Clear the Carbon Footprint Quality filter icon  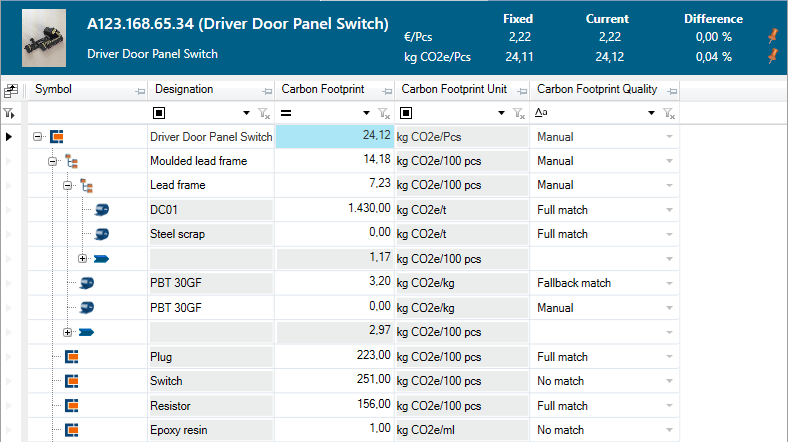tap(671, 114)
